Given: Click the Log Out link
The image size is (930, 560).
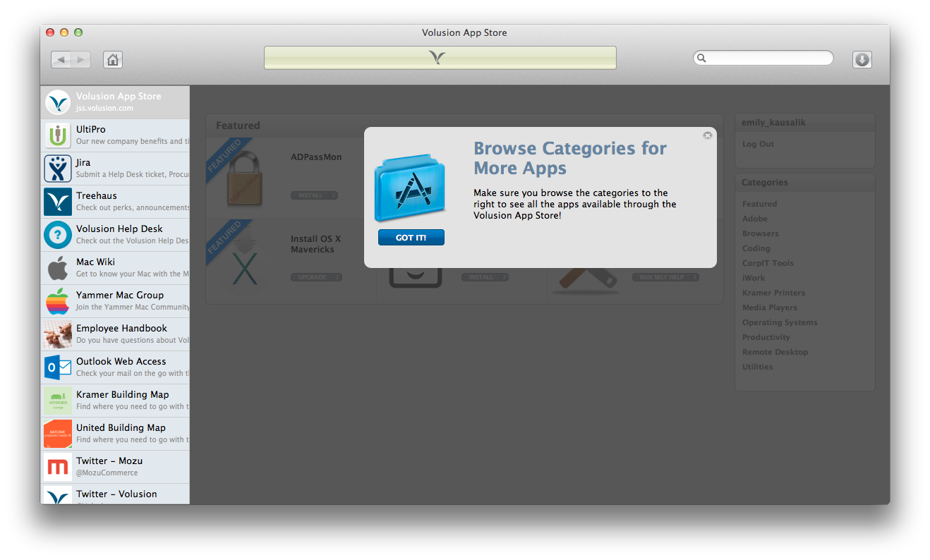Looking at the screenshot, I should click(758, 144).
